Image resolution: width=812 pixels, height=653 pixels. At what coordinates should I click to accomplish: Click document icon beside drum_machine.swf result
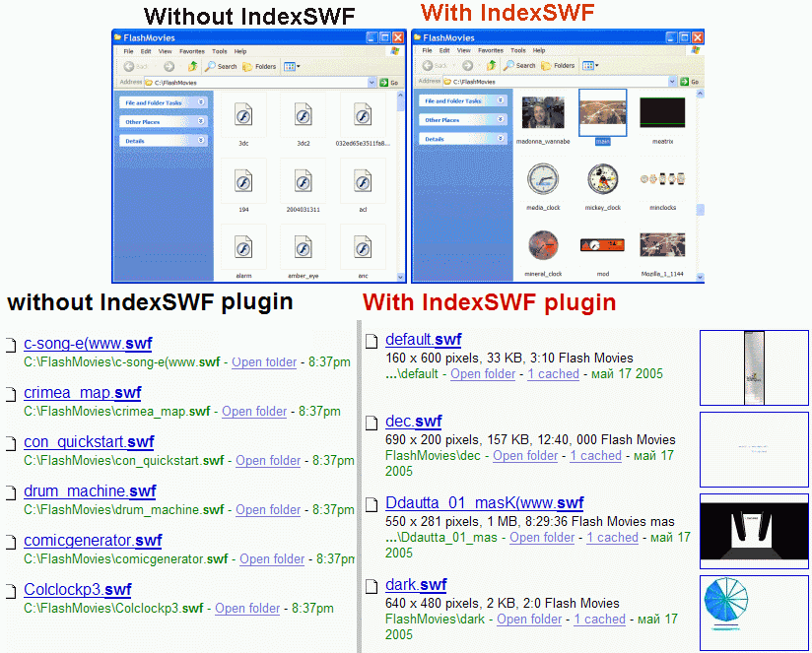[x=11, y=492]
